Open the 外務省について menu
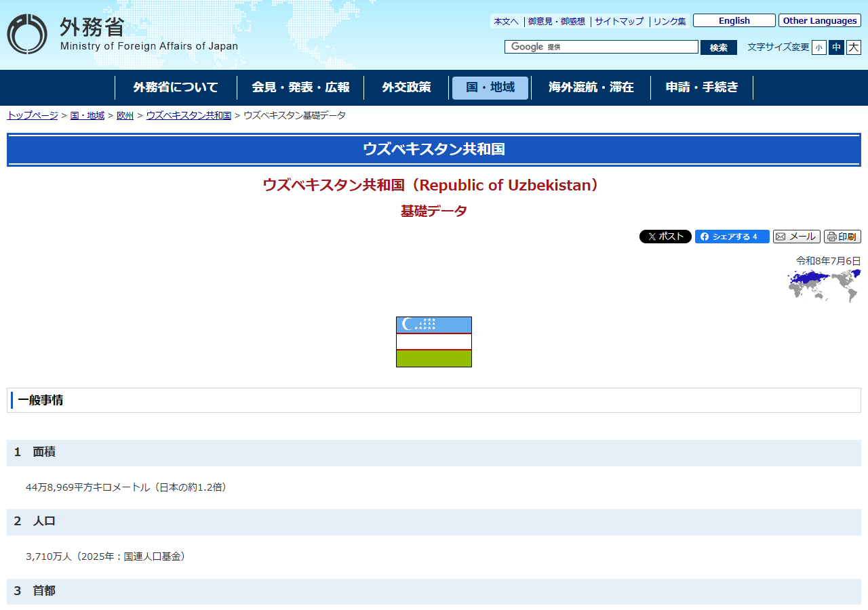Viewport: 868px width, 610px height. pyautogui.click(x=176, y=87)
